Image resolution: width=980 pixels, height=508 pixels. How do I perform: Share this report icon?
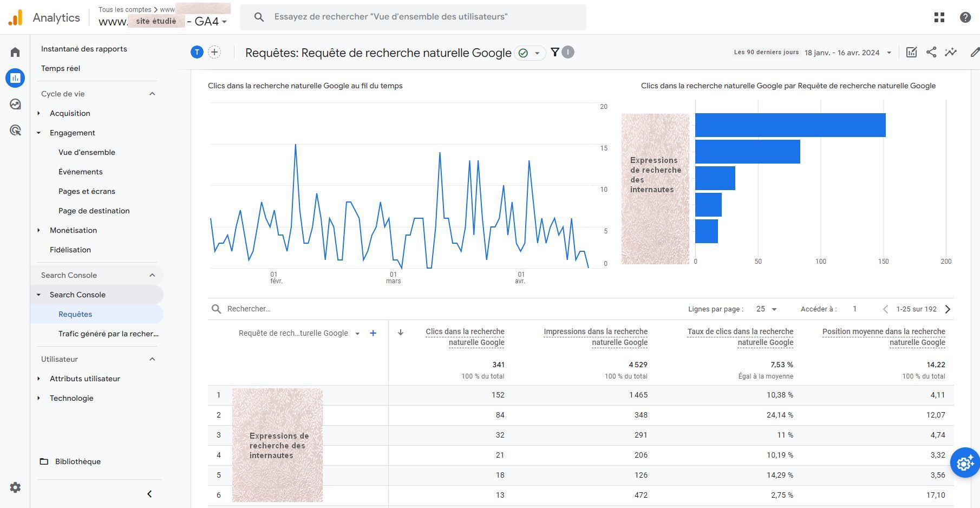[931, 52]
